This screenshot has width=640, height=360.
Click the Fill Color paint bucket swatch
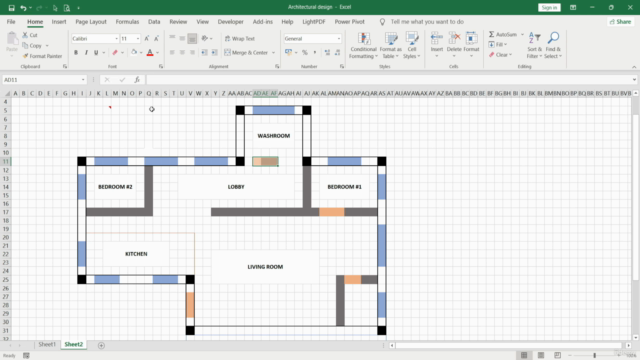(x=134, y=52)
